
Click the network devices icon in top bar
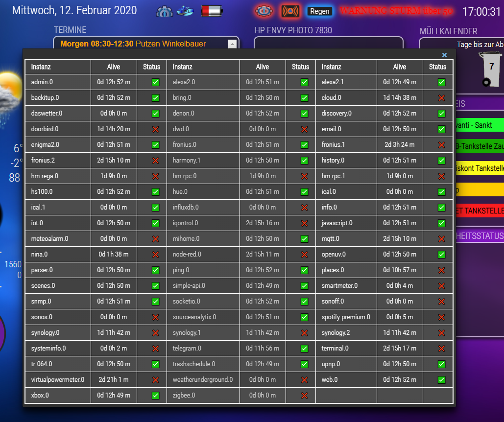186,11
